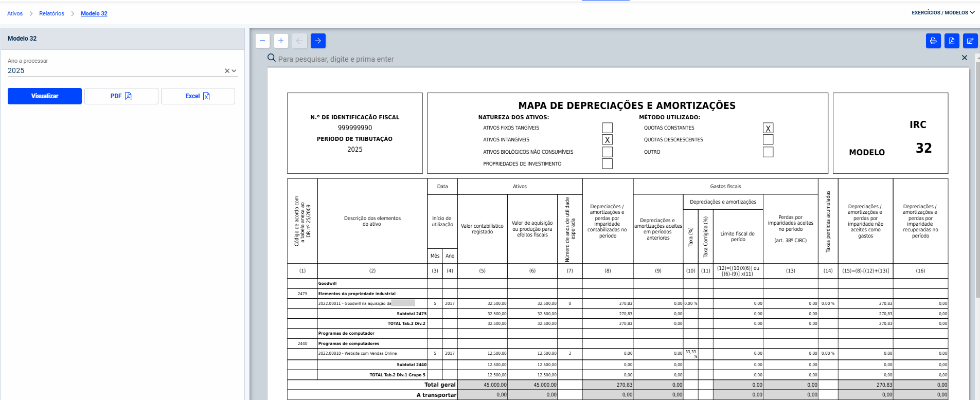The width and height of the screenshot is (980, 400).
Task: Click the edit report icon
Action: [970, 41]
